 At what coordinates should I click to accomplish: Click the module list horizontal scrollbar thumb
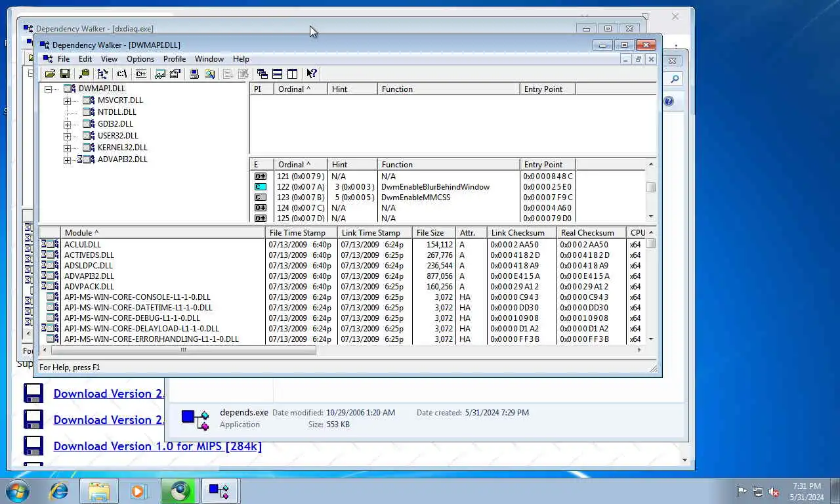pyautogui.click(x=183, y=350)
